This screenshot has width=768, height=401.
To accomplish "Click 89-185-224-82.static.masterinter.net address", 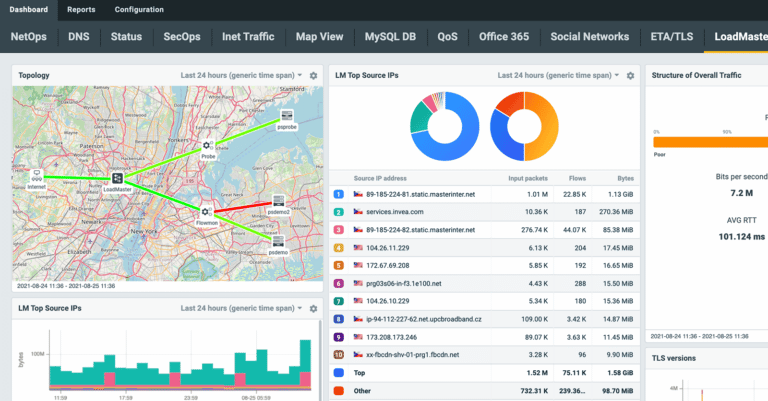I will pos(421,230).
